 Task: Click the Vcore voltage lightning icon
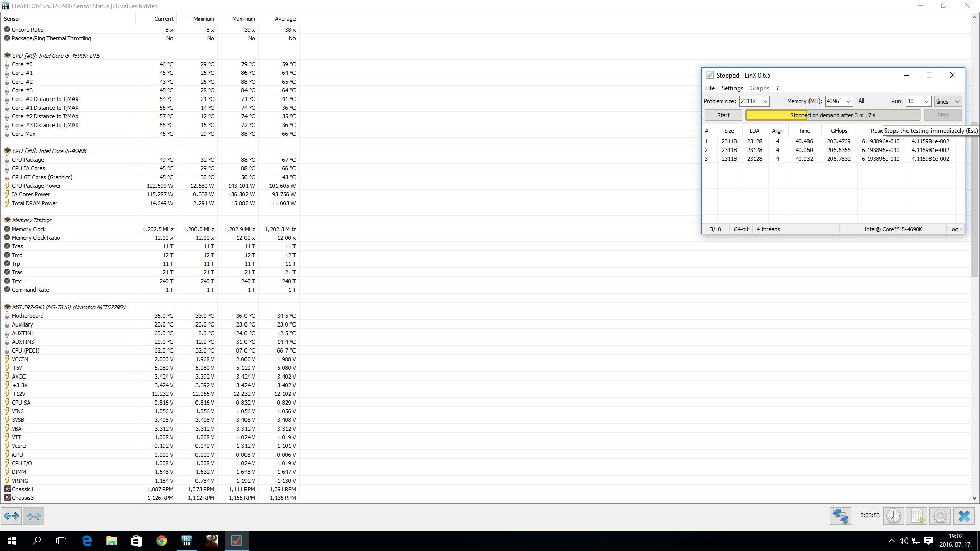pos(7,446)
